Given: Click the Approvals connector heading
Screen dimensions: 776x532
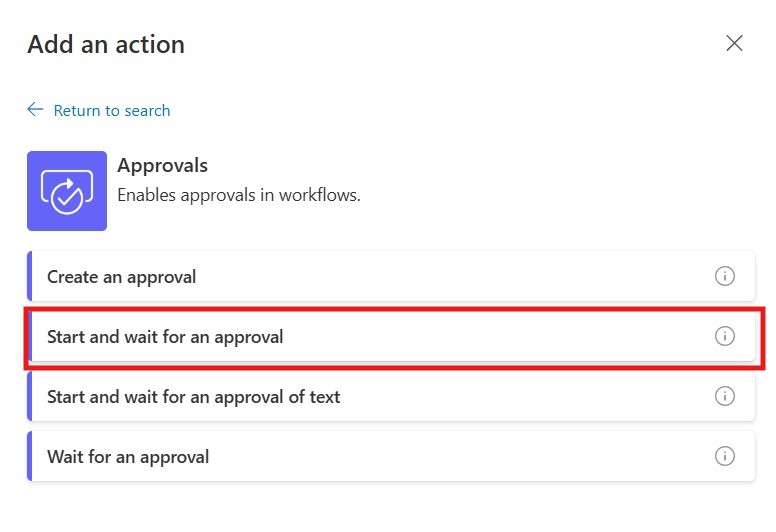Looking at the screenshot, I should tap(162, 165).
